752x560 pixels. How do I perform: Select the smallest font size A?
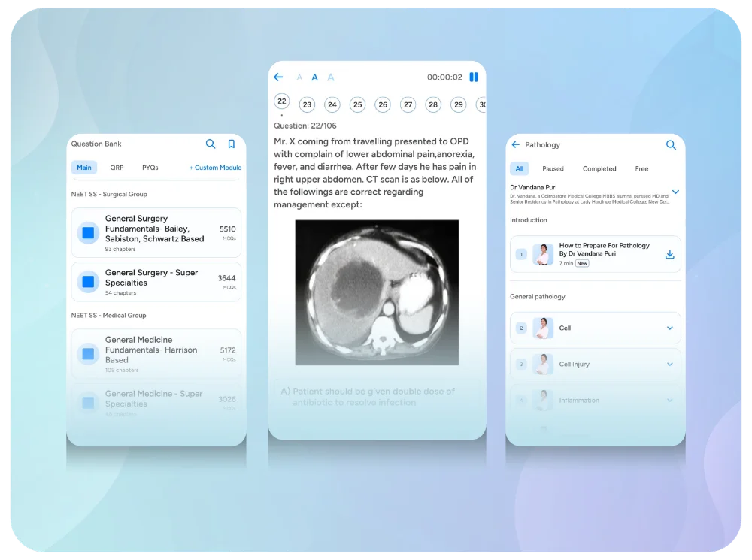299,77
